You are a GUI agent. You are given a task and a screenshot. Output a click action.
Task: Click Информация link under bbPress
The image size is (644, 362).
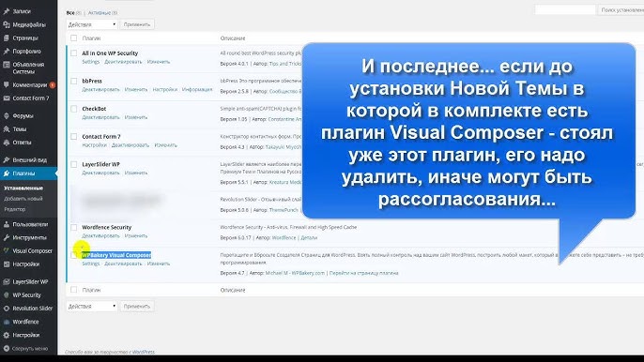click(x=197, y=89)
